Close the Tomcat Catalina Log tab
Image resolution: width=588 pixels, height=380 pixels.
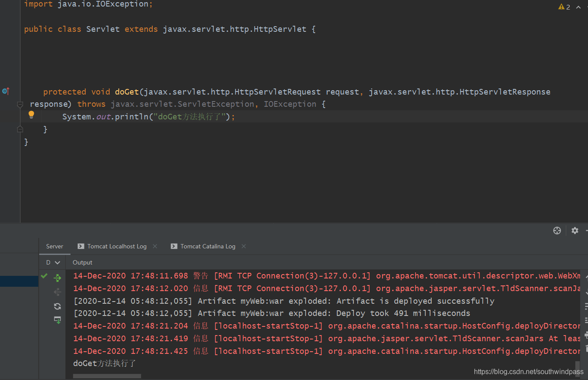click(244, 246)
